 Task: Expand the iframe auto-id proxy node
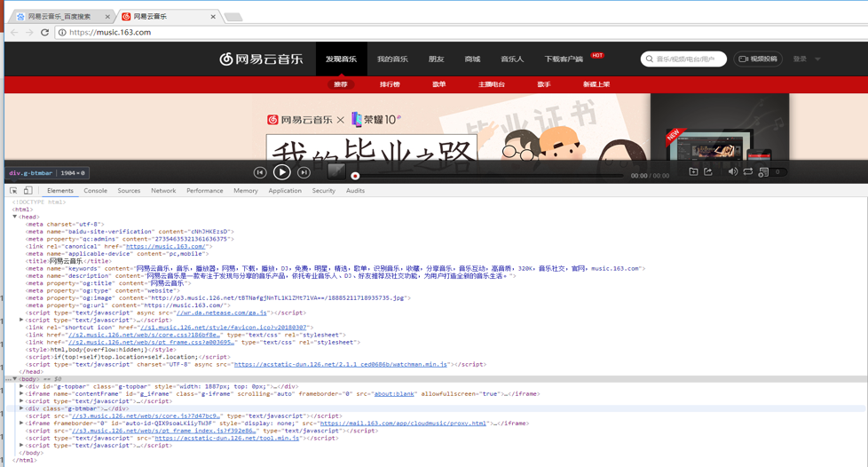(21, 423)
